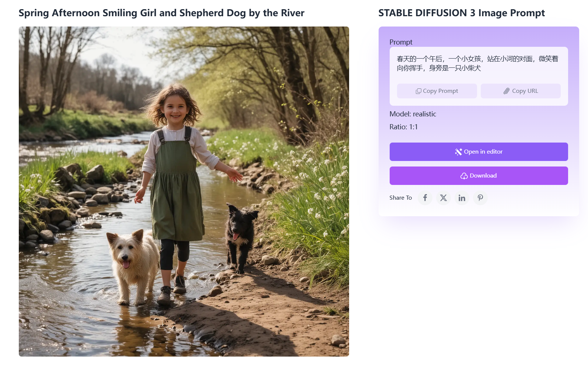
Task: Click the 'Share To' label
Action: 400,198
